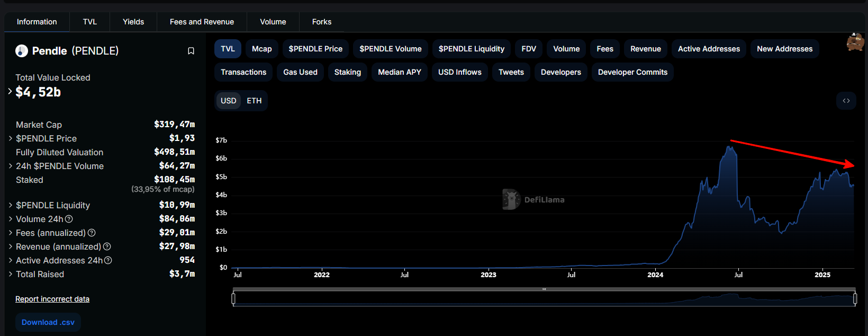868x336 pixels.
Task: Enable Tweets chart series
Action: click(x=511, y=72)
